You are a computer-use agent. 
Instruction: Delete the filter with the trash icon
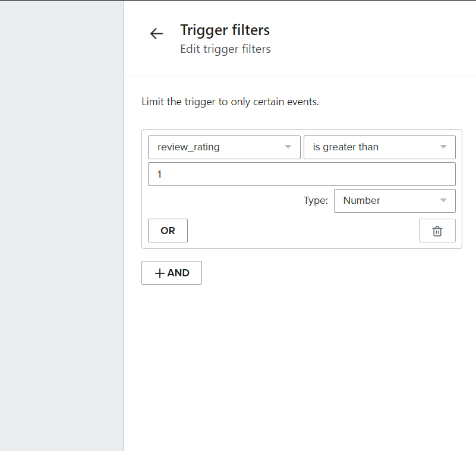coord(437,231)
